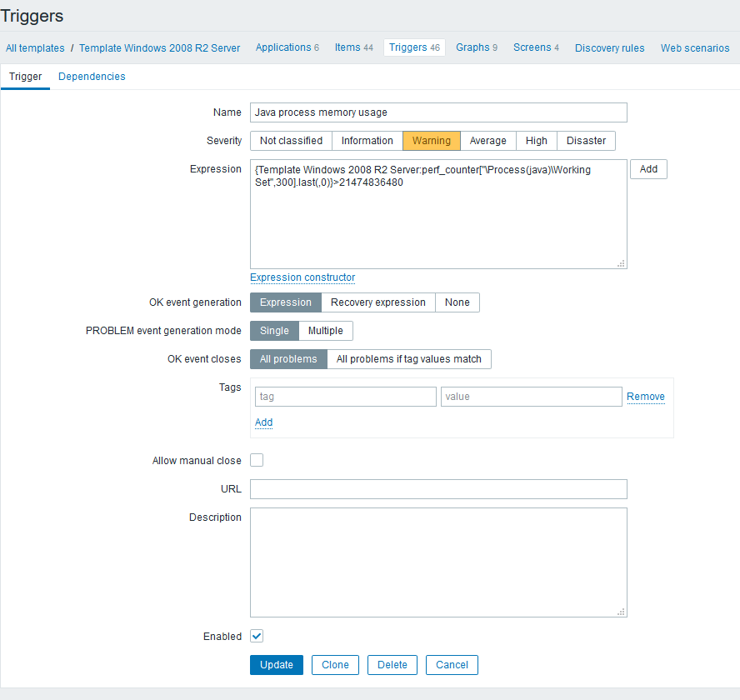740x700 pixels.
Task: Click the Clone button
Action: 335,665
